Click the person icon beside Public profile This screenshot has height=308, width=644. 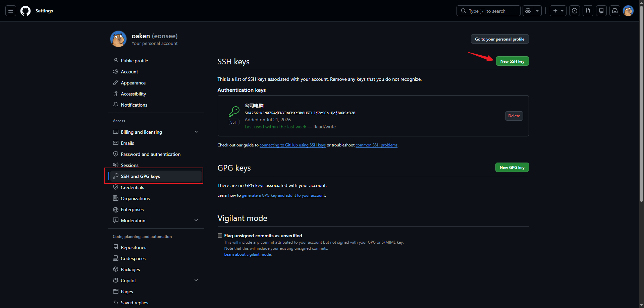point(116,60)
